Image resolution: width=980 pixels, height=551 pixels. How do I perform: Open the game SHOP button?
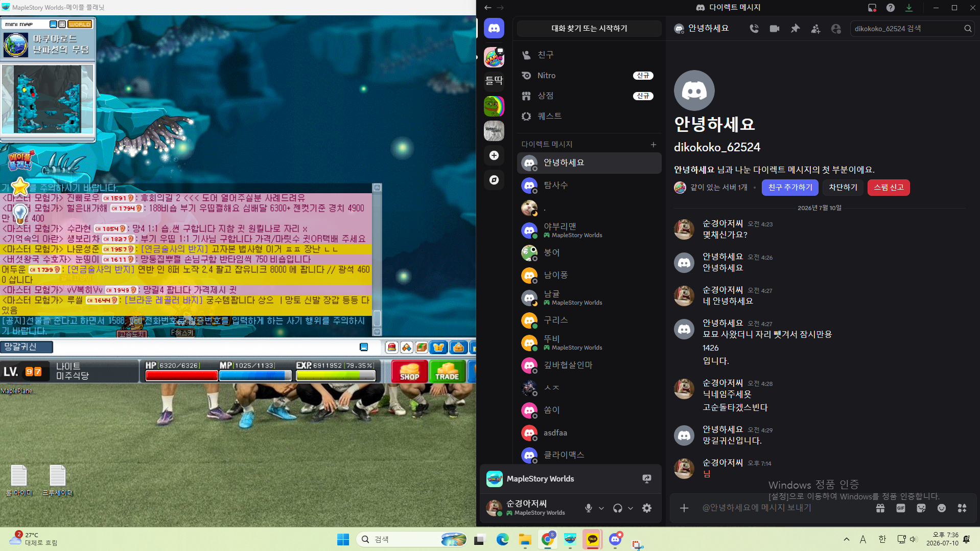coord(409,372)
